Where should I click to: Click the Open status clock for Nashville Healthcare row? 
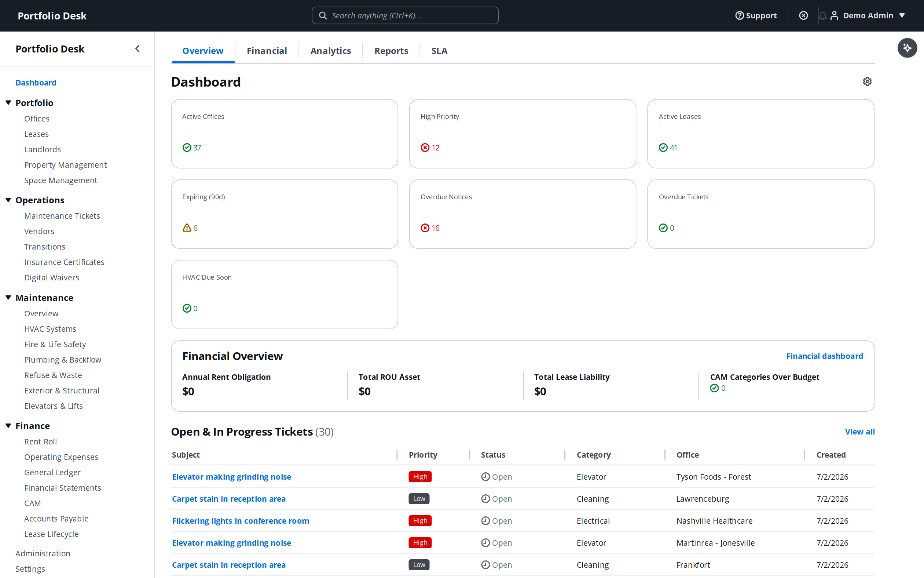(x=485, y=521)
